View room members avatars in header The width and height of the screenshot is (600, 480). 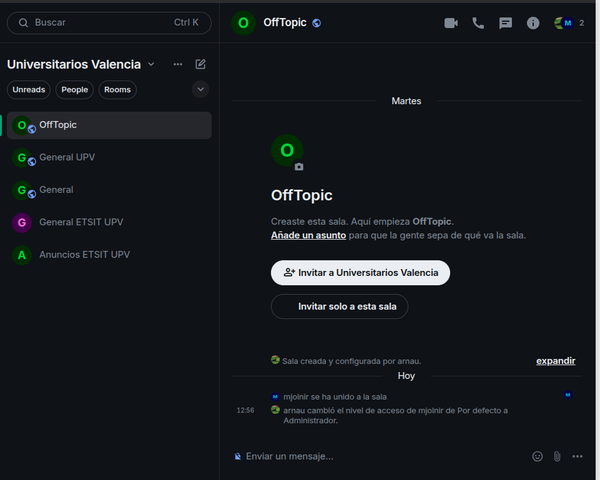pyautogui.click(x=564, y=23)
